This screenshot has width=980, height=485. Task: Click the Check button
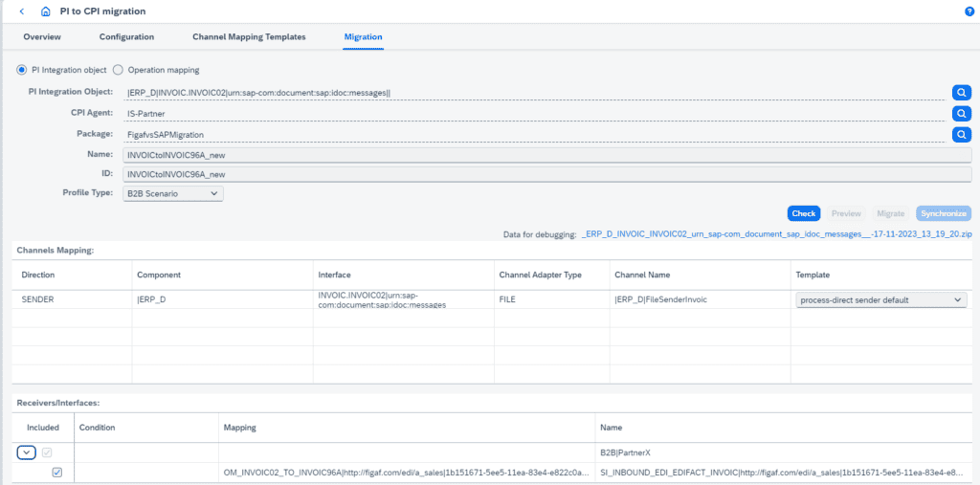tap(804, 213)
